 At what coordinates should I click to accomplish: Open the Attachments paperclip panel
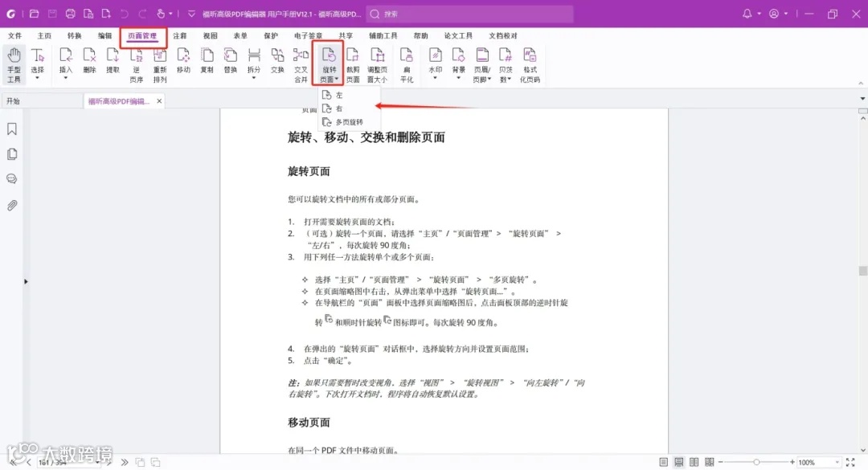coord(11,206)
